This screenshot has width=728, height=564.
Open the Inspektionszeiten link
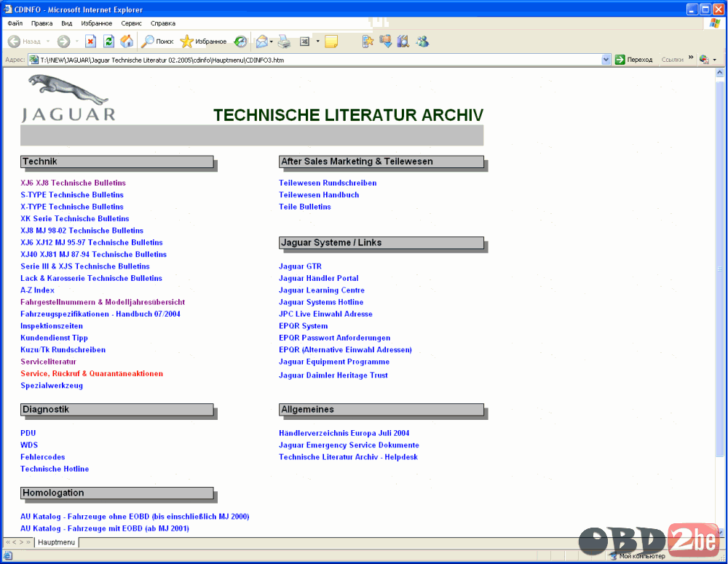tap(52, 326)
